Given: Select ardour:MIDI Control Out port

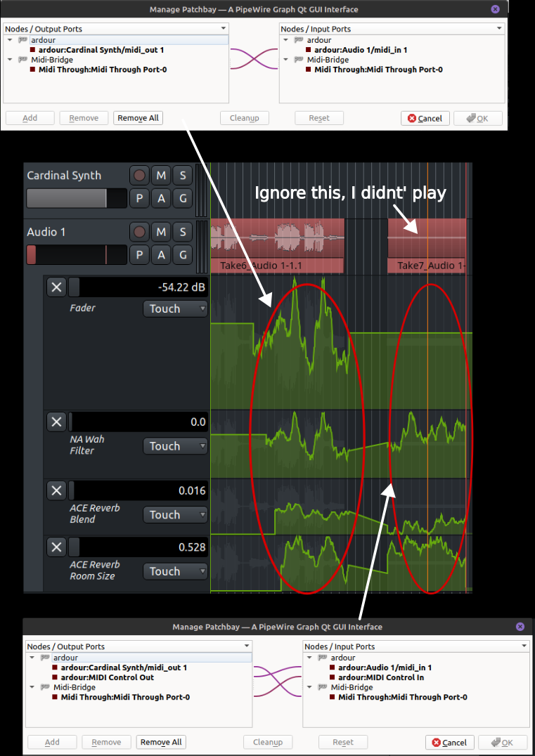Looking at the screenshot, I should 107,677.
